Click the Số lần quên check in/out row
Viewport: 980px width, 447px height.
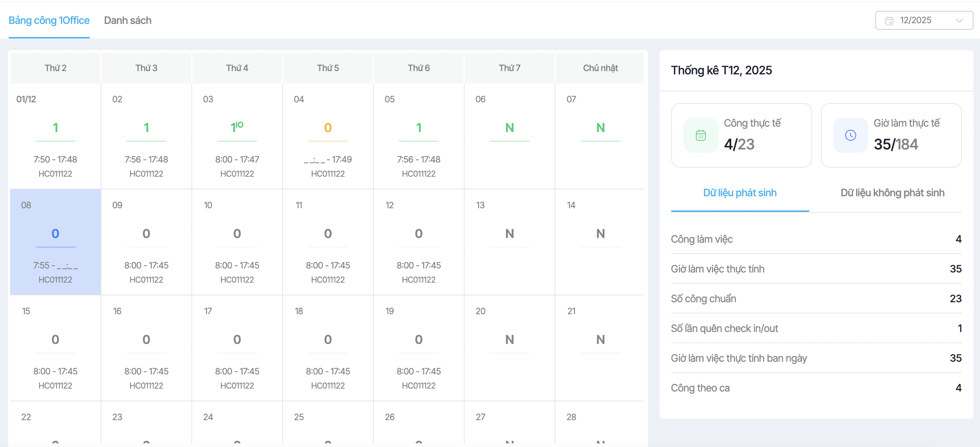point(816,328)
